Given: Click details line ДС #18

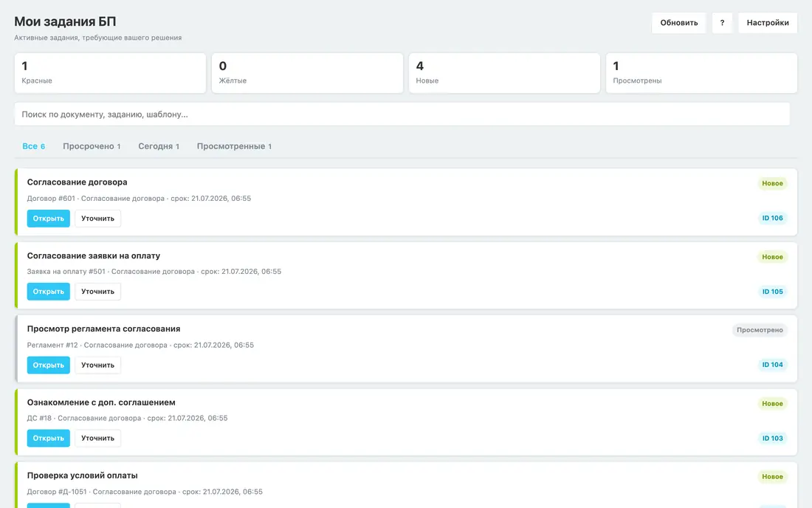Looking at the screenshot, I should (127, 418).
